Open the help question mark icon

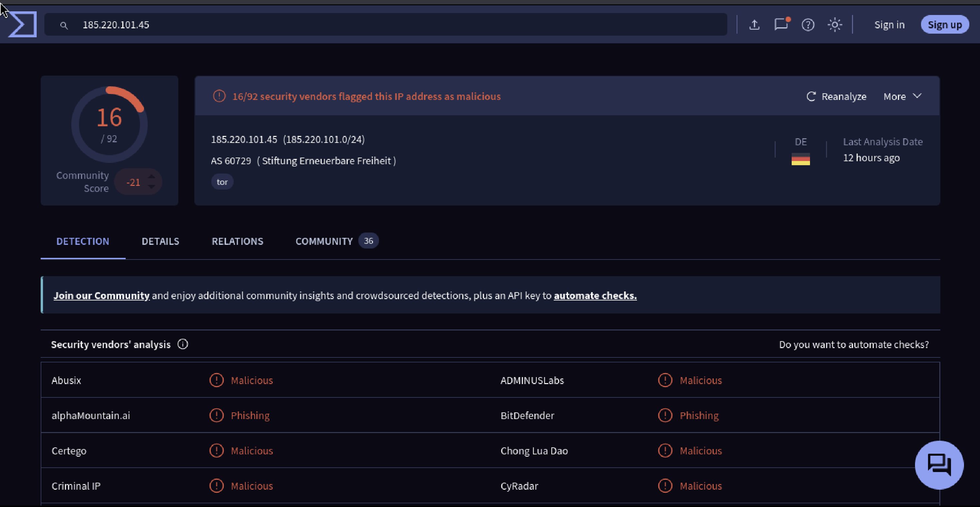pos(808,25)
